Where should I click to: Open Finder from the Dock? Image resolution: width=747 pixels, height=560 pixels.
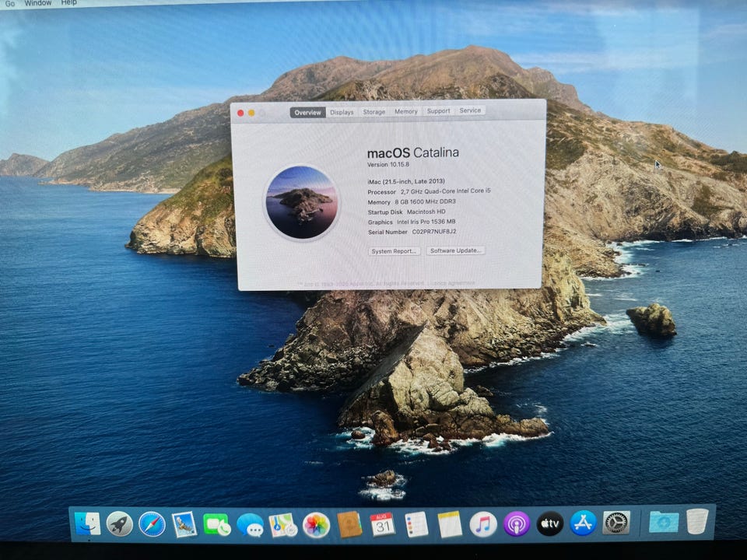pos(88,523)
